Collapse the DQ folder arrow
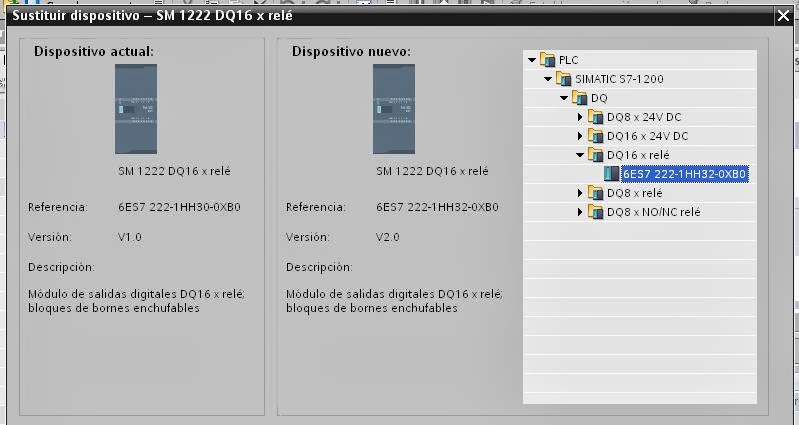Image resolution: width=799 pixels, height=425 pixels. point(564,98)
